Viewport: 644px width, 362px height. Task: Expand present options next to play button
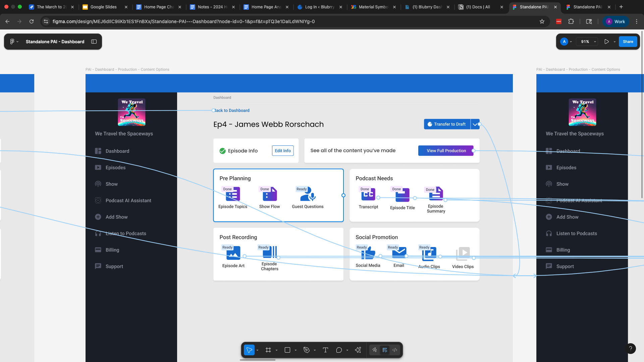click(x=614, y=42)
